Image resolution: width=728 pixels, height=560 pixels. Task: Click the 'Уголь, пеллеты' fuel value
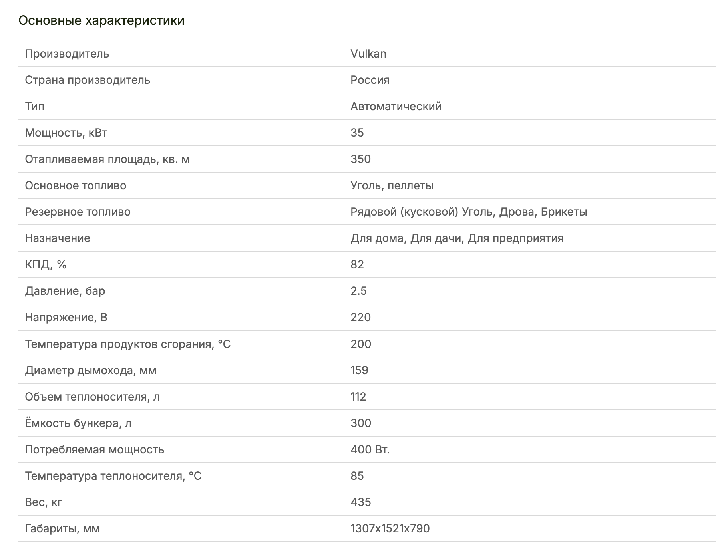(392, 185)
